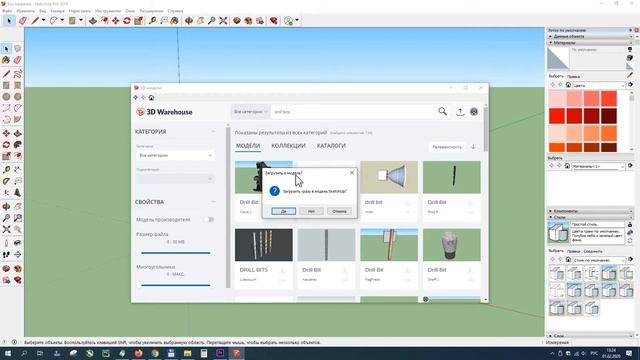
Task: Choose the Polygon tool in the left palette
Action: tap(18, 97)
